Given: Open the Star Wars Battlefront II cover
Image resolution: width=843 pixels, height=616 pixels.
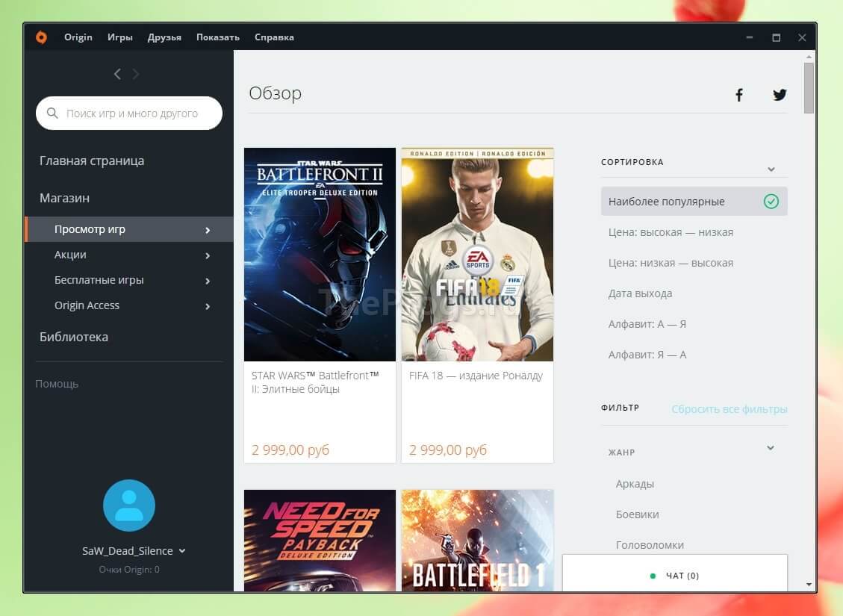Looking at the screenshot, I should (x=320, y=255).
